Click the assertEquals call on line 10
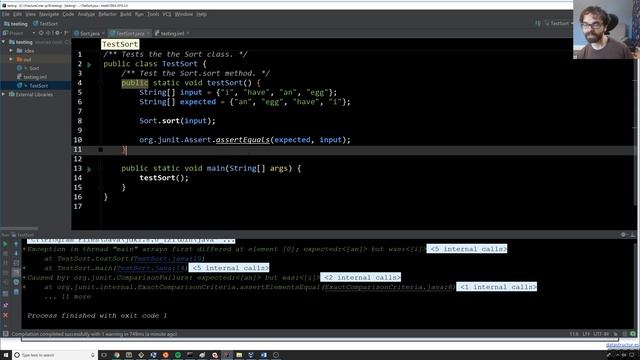This screenshot has height=360, width=640. [243, 140]
